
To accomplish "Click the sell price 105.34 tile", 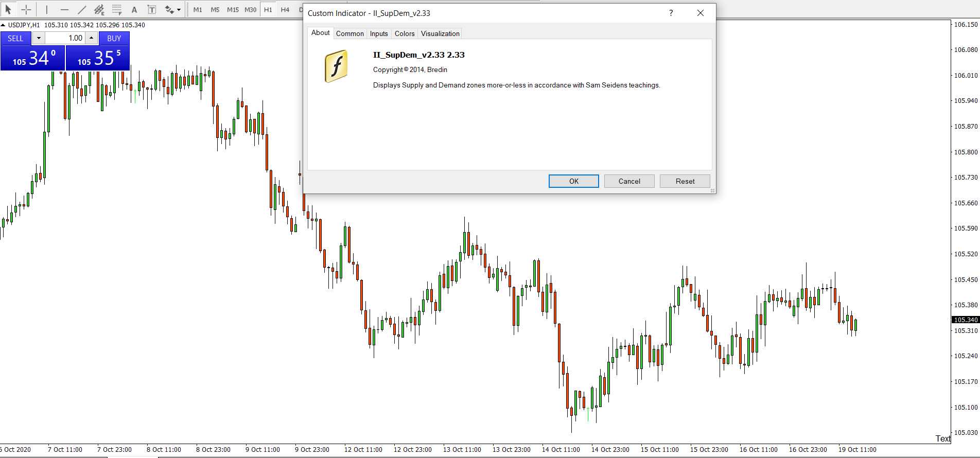I will [x=33, y=58].
